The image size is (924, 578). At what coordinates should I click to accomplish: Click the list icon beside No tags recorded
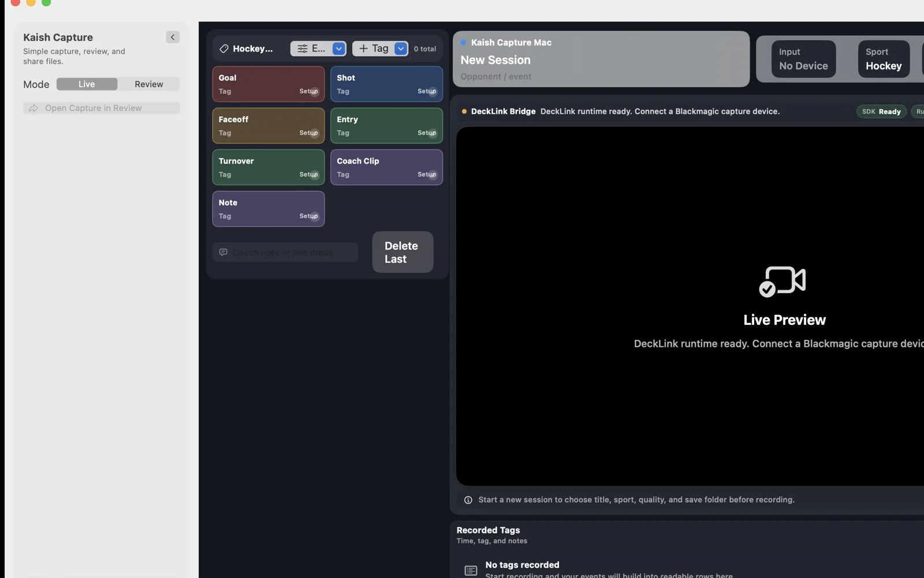click(471, 570)
